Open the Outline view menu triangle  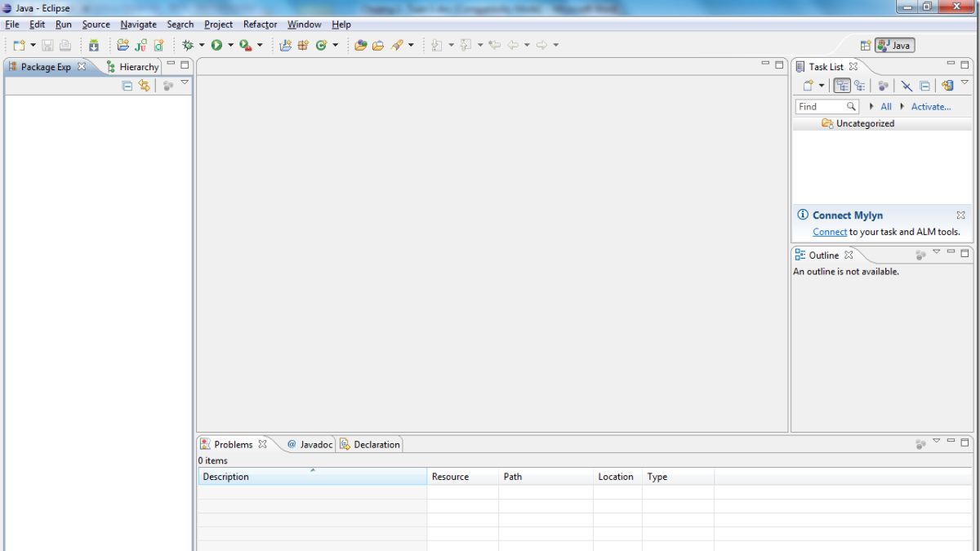point(937,252)
